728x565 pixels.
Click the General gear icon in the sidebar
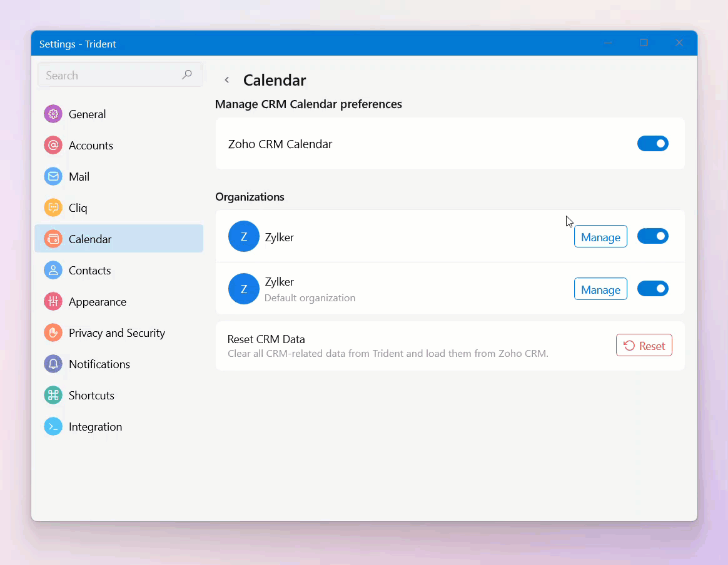53,114
